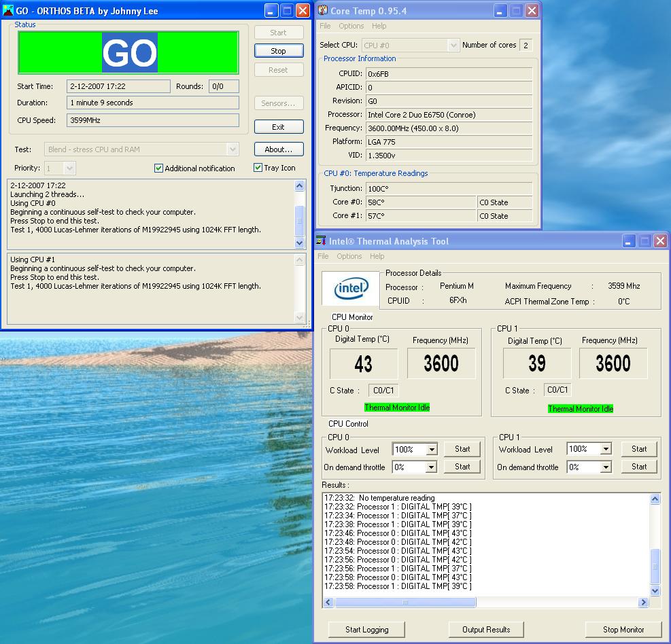Close the Intel Thermal Analysis Tool window
Image resolution: width=671 pixels, height=644 pixels.
coord(660,241)
